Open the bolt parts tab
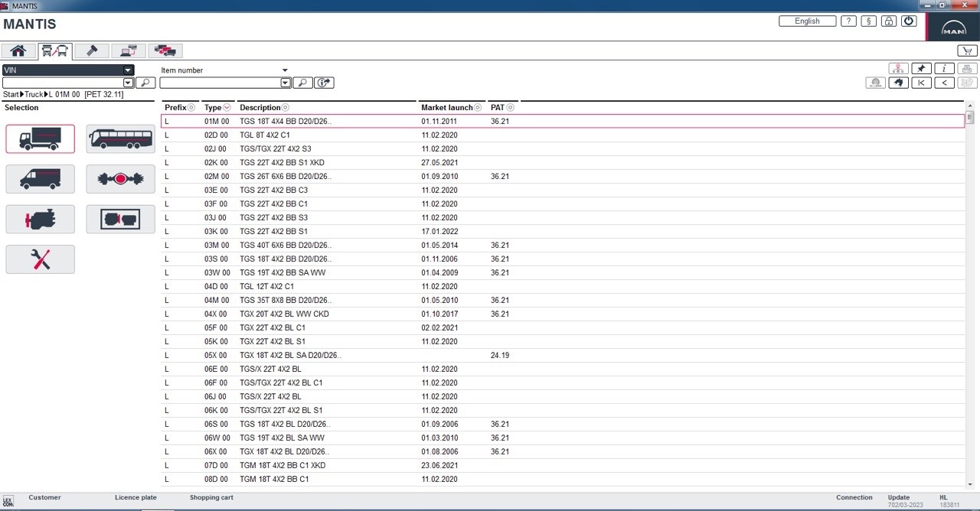This screenshot has width=980, height=511. [92, 51]
